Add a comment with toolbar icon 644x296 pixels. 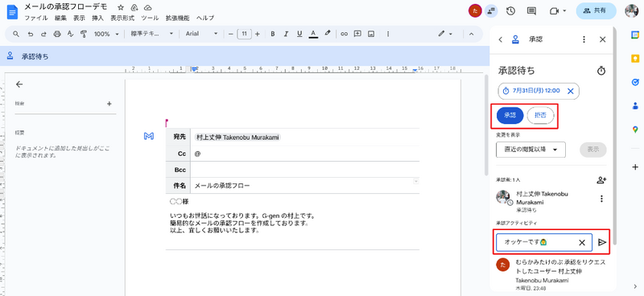click(357, 34)
